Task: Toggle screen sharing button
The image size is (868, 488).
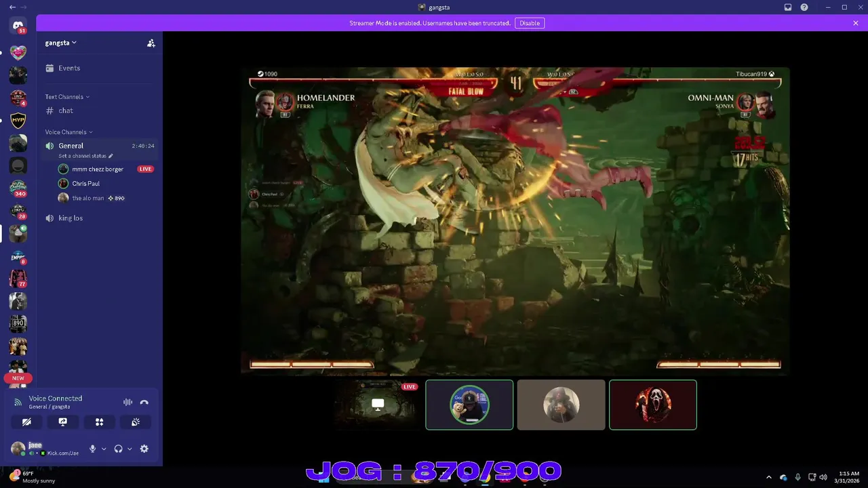Action: (x=63, y=422)
